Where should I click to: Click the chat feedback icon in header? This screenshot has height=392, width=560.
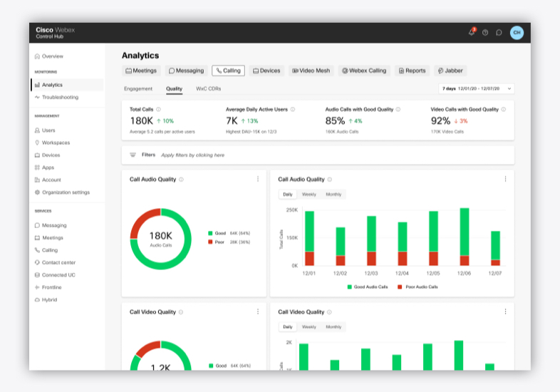click(x=499, y=32)
